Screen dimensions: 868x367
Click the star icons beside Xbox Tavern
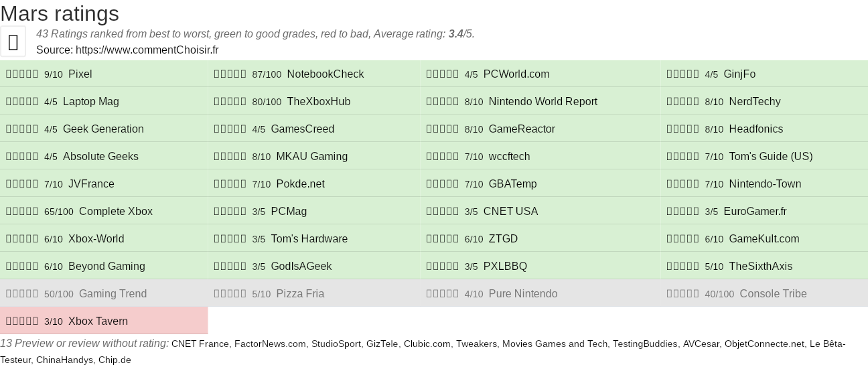tap(22, 321)
